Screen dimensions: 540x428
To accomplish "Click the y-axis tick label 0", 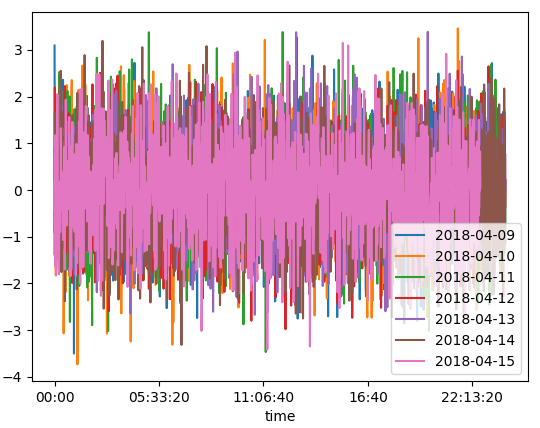I will tap(18, 191).
